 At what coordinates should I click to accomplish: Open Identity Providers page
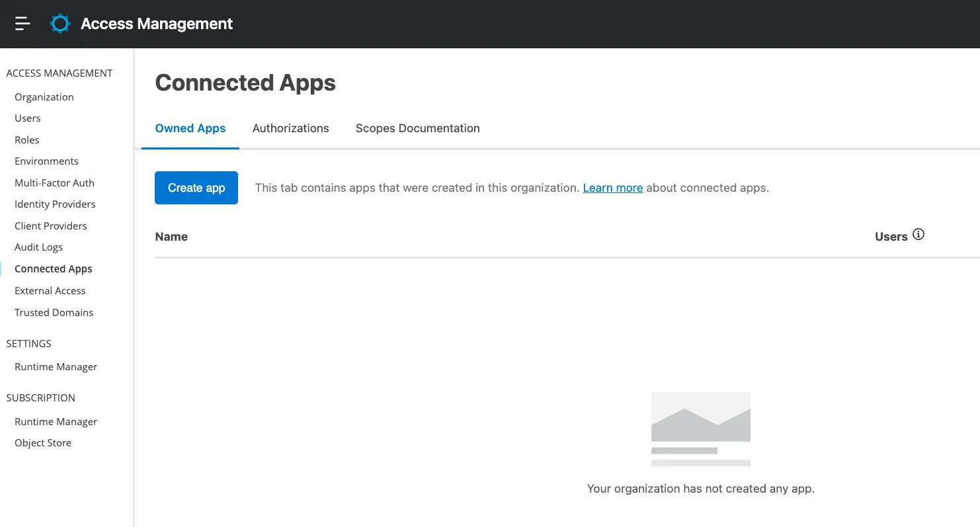[55, 204]
